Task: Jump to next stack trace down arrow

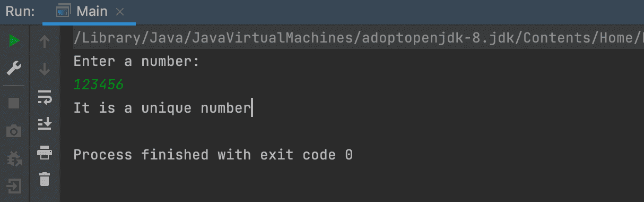Action: [45, 69]
